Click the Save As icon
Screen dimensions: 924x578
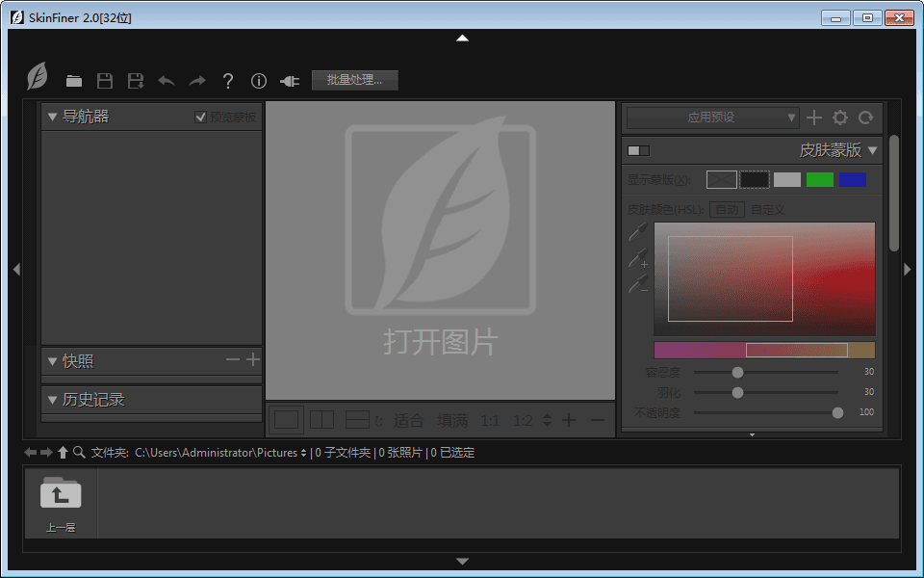tap(136, 81)
